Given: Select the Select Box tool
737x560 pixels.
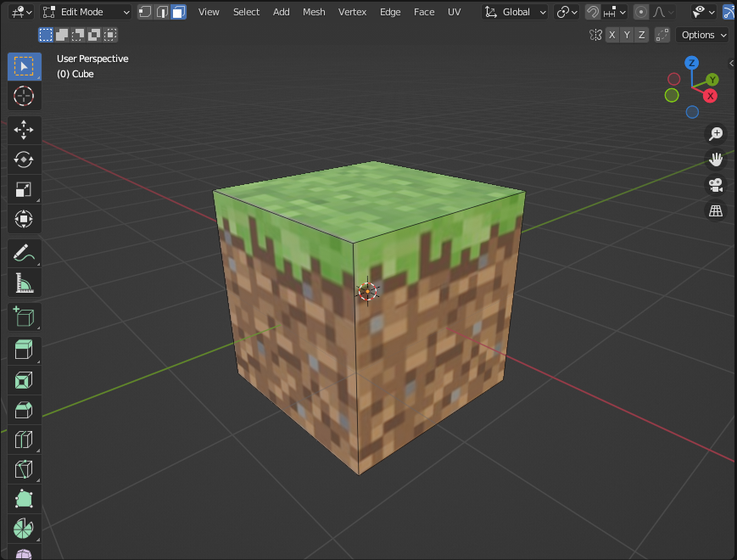Looking at the screenshot, I should click(x=24, y=66).
